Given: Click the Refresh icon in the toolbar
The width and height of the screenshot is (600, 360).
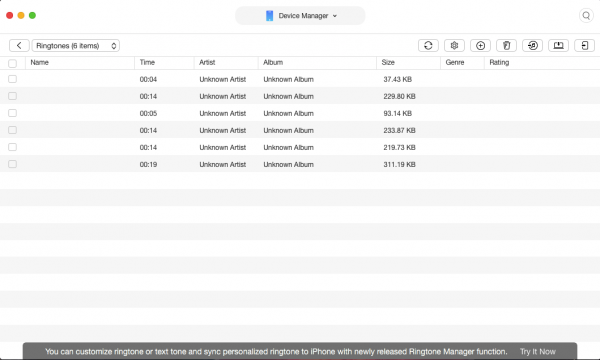Looking at the screenshot, I should tap(428, 46).
